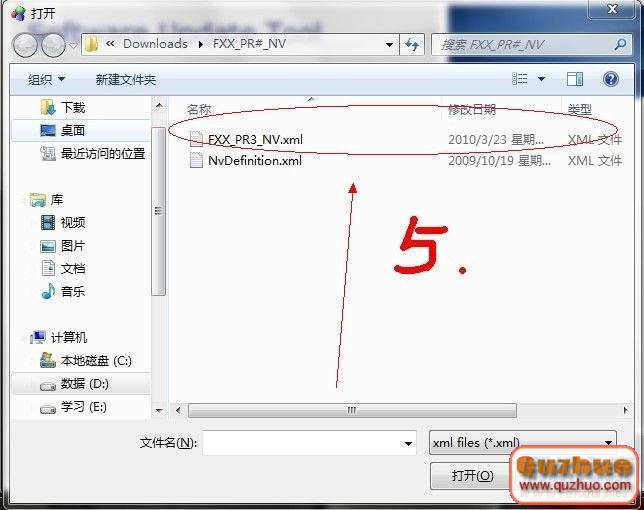Image resolution: width=644 pixels, height=510 pixels.
Task: Click the 文档 documents library icon
Action: click(x=48, y=269)
